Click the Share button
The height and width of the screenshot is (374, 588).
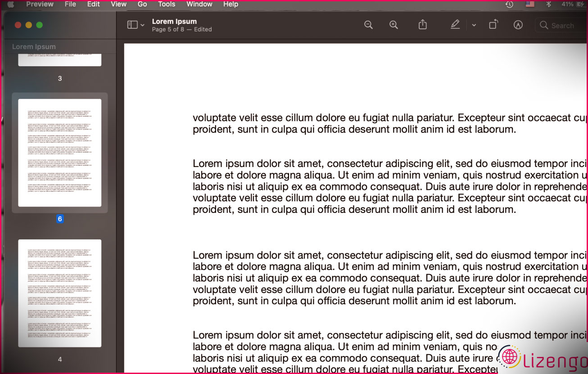tap(422, 25)
